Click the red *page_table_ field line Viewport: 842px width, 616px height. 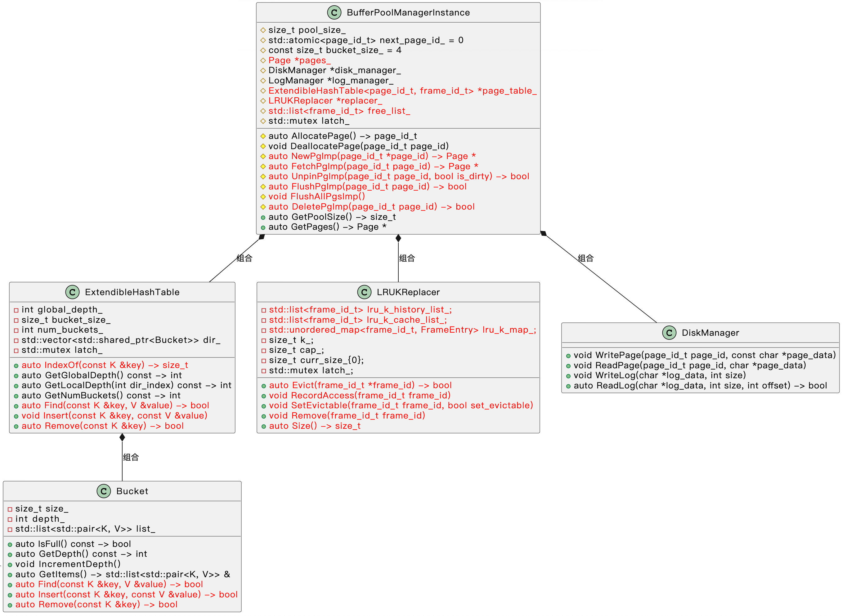[402, 91]
